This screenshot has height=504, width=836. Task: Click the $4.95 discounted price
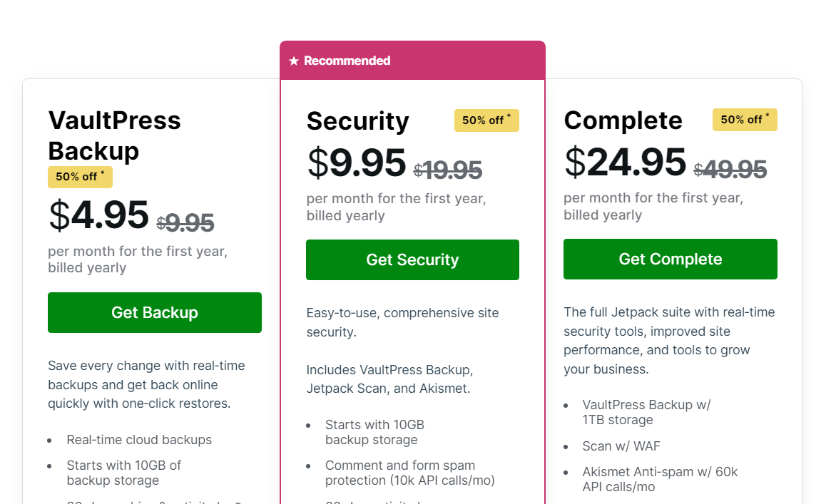[99, 215]
